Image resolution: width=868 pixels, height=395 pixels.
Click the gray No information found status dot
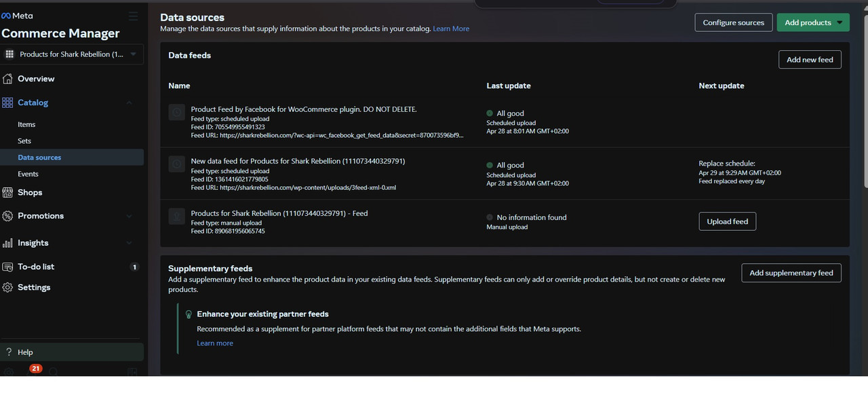pos(490,217)
